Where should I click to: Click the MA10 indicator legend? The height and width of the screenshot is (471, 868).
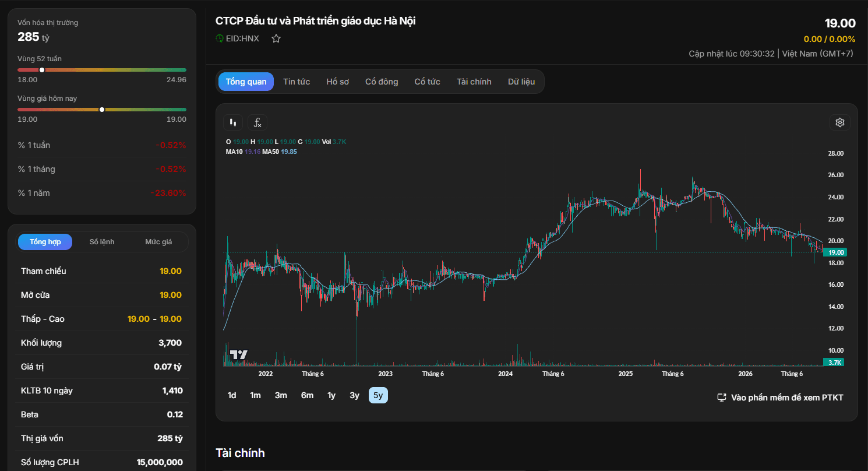(x=242, y=152)
